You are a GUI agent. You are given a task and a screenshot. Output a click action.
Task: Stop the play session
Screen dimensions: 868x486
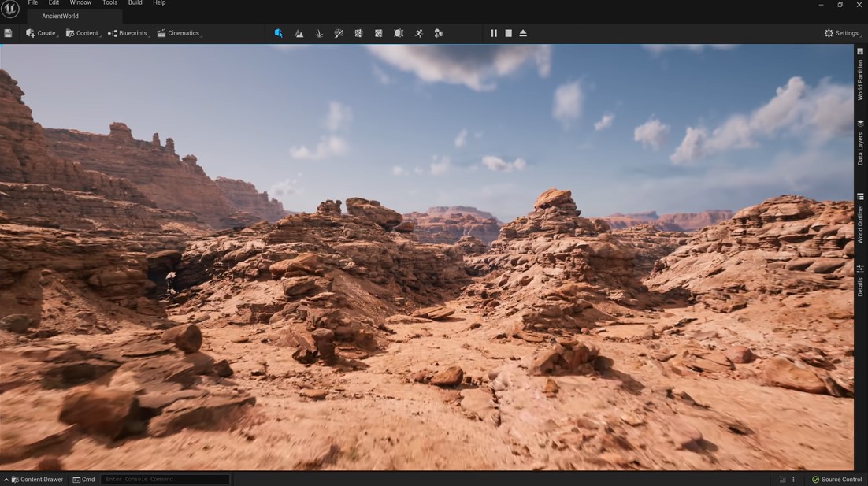[508, 33]
